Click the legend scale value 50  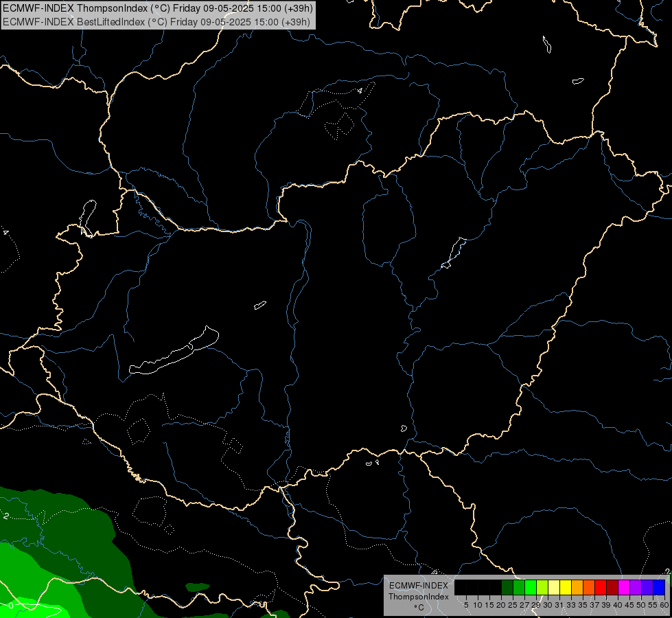coord(642,605)
